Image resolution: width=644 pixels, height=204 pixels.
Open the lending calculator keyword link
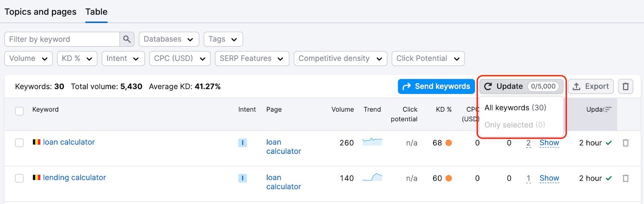[74, 177]
